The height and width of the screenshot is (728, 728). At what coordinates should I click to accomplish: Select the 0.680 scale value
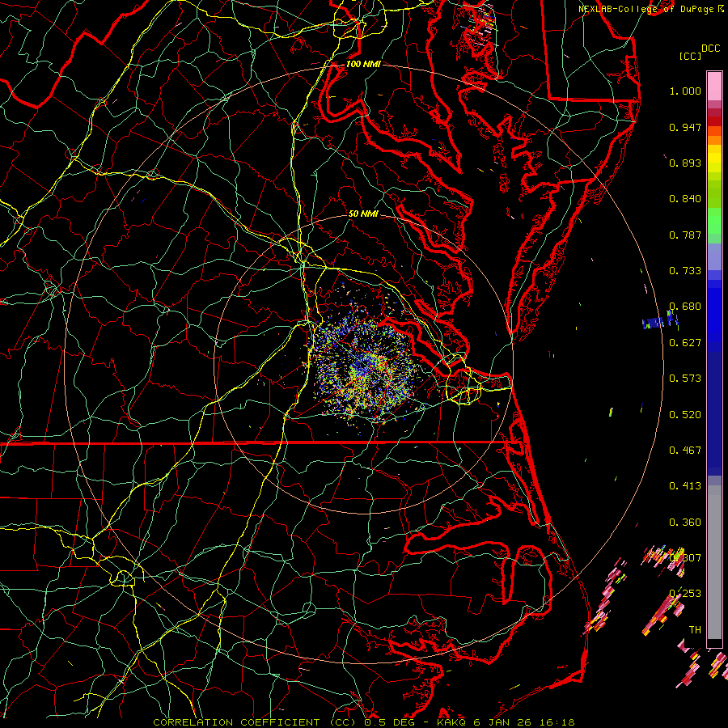pos(685,307)
